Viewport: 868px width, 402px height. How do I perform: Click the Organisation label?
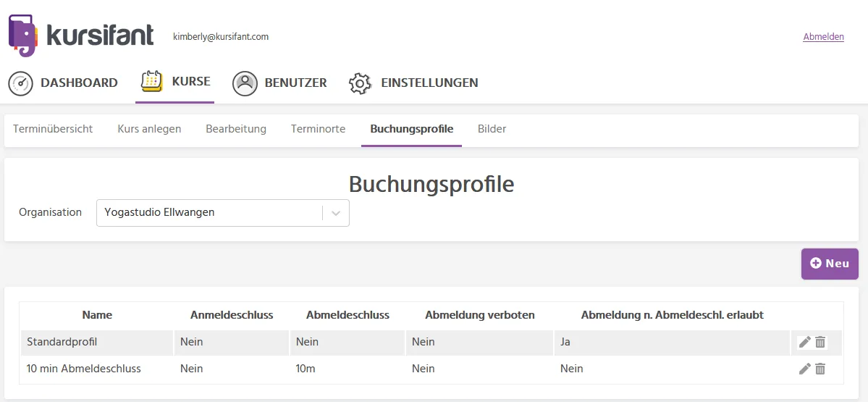tap(51, 212)
